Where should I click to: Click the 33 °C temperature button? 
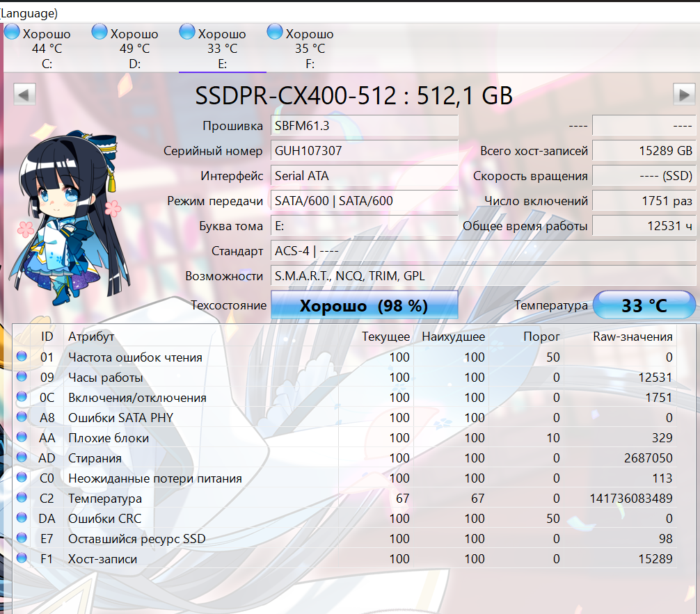pyautogui.click(x=644, y=305)
